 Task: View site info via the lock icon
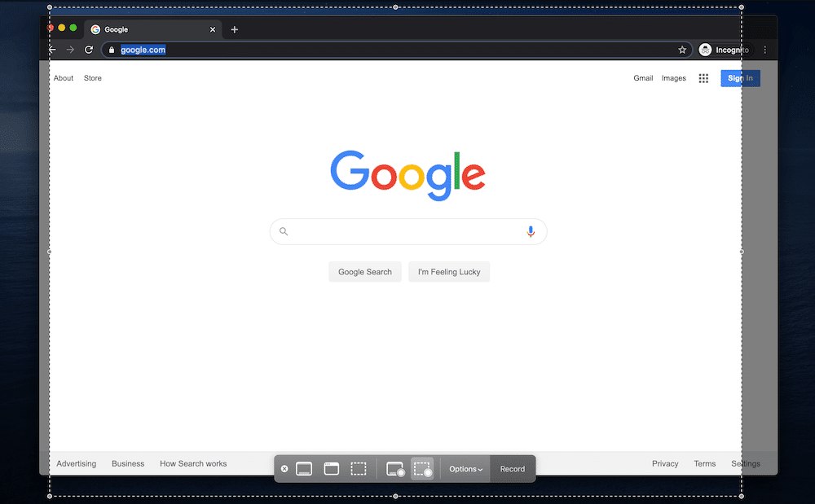coord(111,50)
